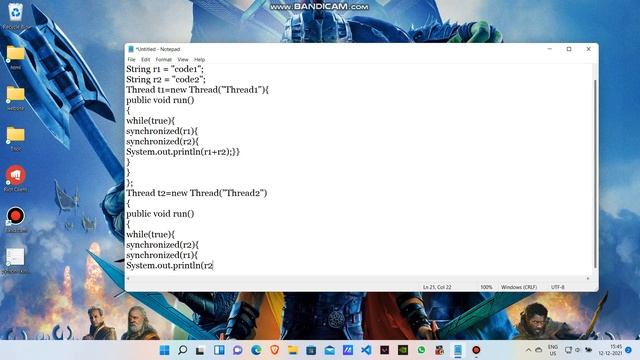Open File Explorer from taskbar
640x360 pixels.
[x=293, y=350]
